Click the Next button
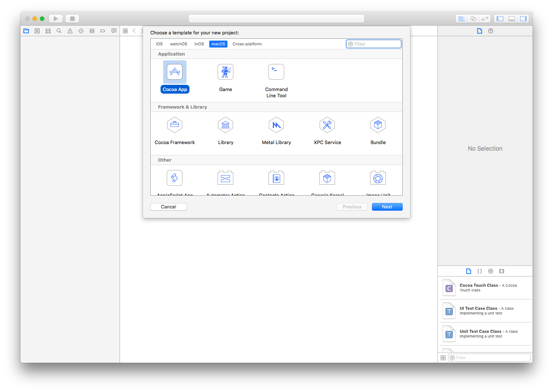 (387, 207)
